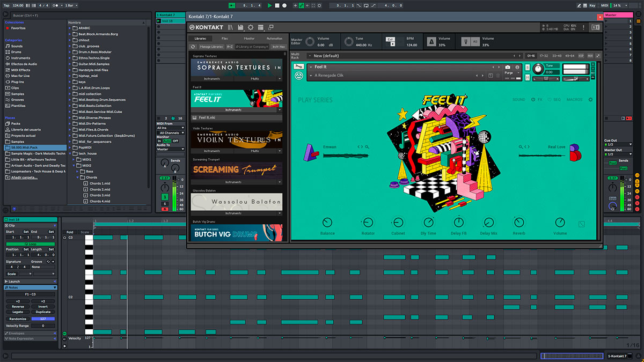Launch the Inst 18 clip play icon
Viewport: 644px width, 362px height.
tap(159, 21)
